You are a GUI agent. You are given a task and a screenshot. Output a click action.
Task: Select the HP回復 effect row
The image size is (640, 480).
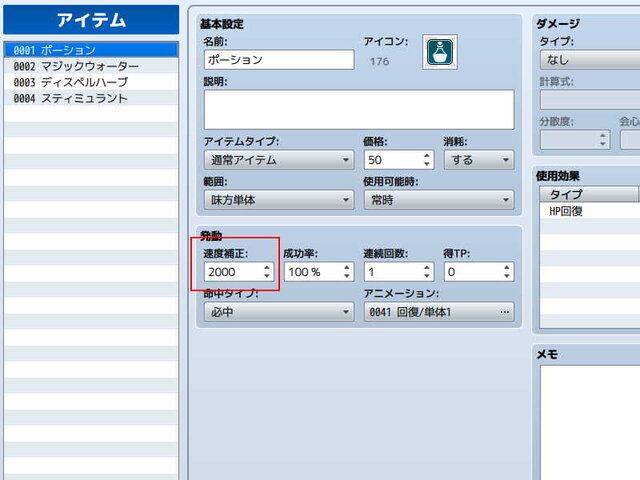point(590,211)
